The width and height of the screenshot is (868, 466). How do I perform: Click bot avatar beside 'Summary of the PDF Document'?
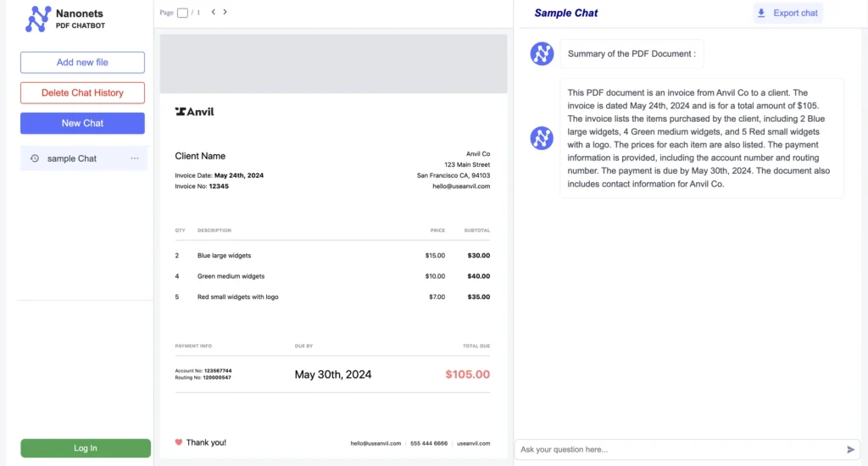pos(542,53)
